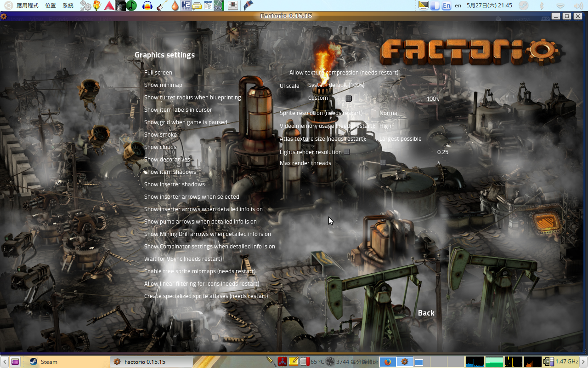Open the 位置 places menu

point(51,6)
